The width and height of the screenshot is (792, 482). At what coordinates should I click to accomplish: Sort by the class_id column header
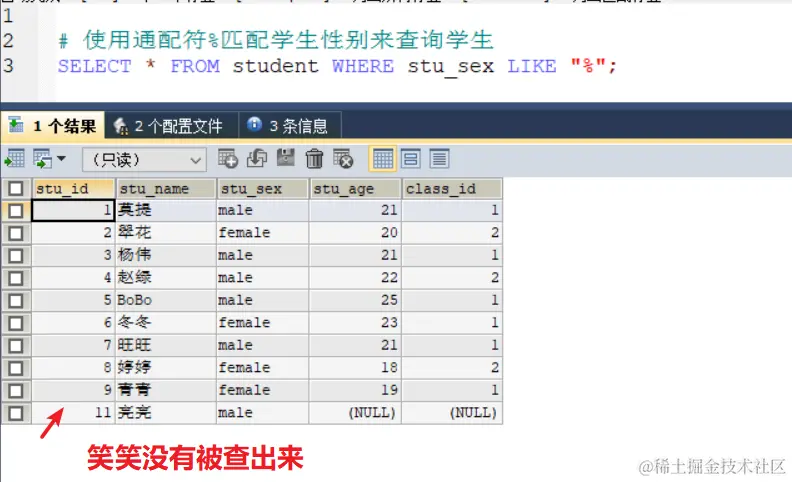tap(452, 188)
